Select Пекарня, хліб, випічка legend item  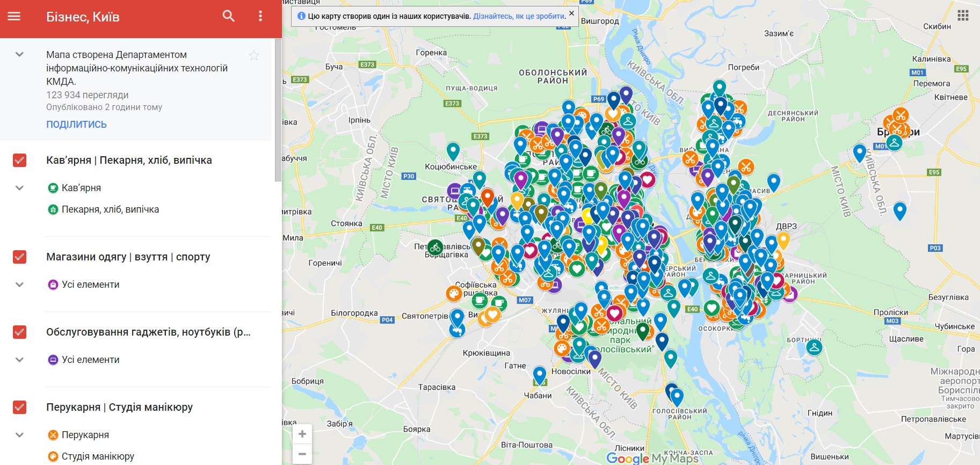click(x=110, y=209)
